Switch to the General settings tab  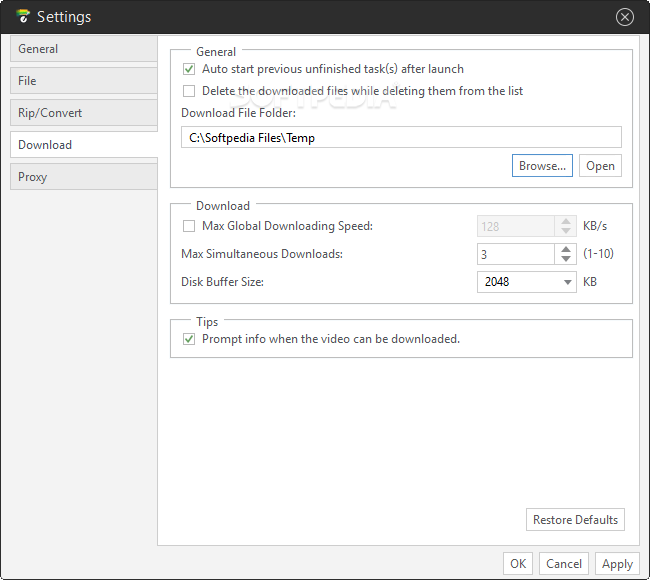(84, 49)
